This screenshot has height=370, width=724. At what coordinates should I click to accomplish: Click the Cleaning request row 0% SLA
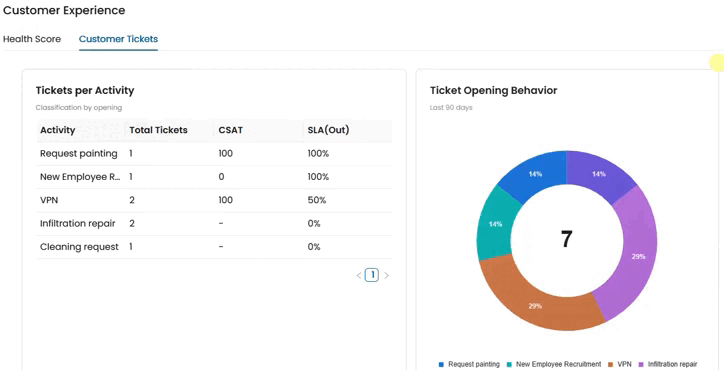point(314,247)
